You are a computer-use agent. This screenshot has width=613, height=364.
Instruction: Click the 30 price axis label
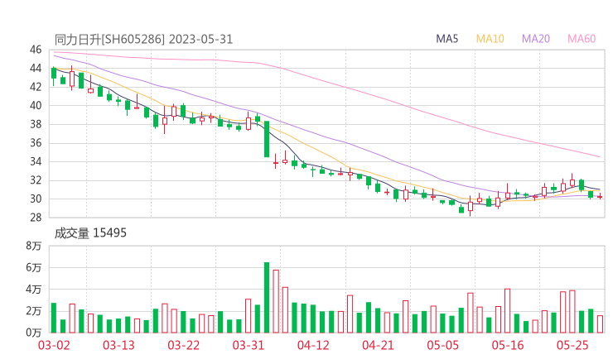coord(36,199)
